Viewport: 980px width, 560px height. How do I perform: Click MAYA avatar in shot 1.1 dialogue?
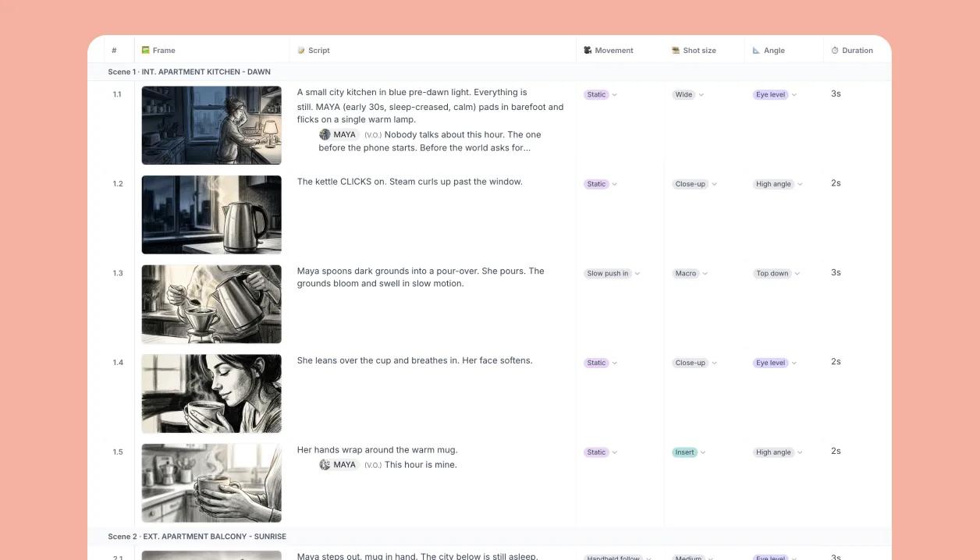[325, 134]
